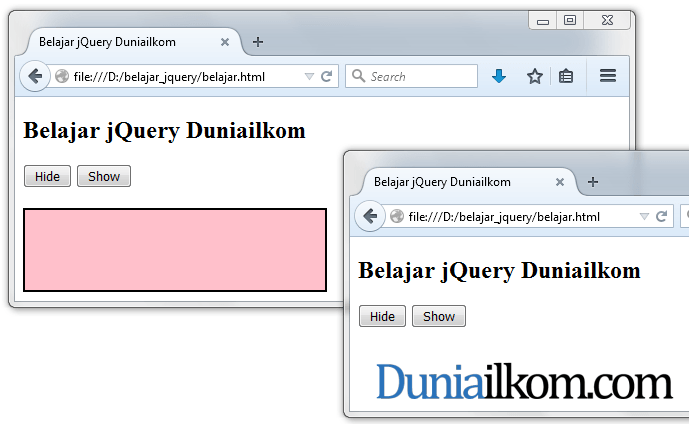Click the Hide button in front window
Viewport: 689px width, 424px height.
point(382,316)
